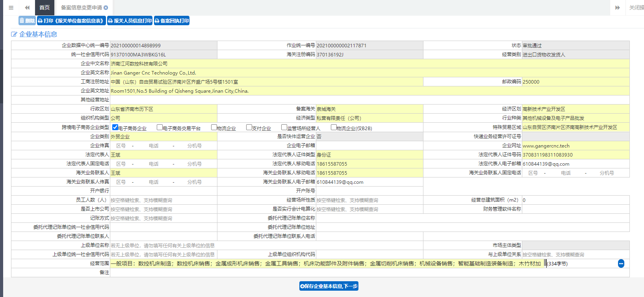Check the 物流企业 checkbox
The width and height of the screenshot is (644, 297).
click(x=214, y=127)
